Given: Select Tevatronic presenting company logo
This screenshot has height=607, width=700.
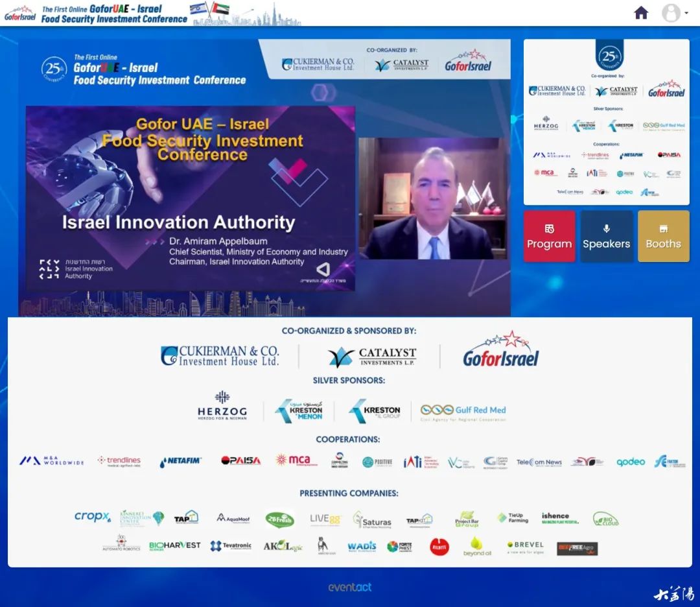Looking at the screenshot, I should [231, 546].
